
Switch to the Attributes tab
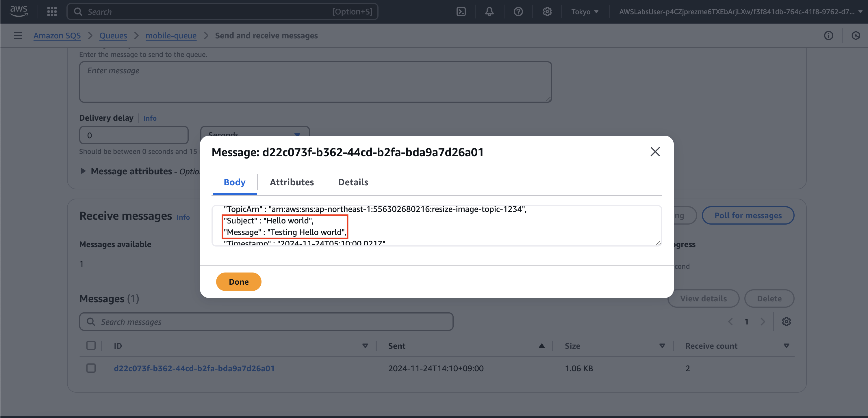[292, 182]
